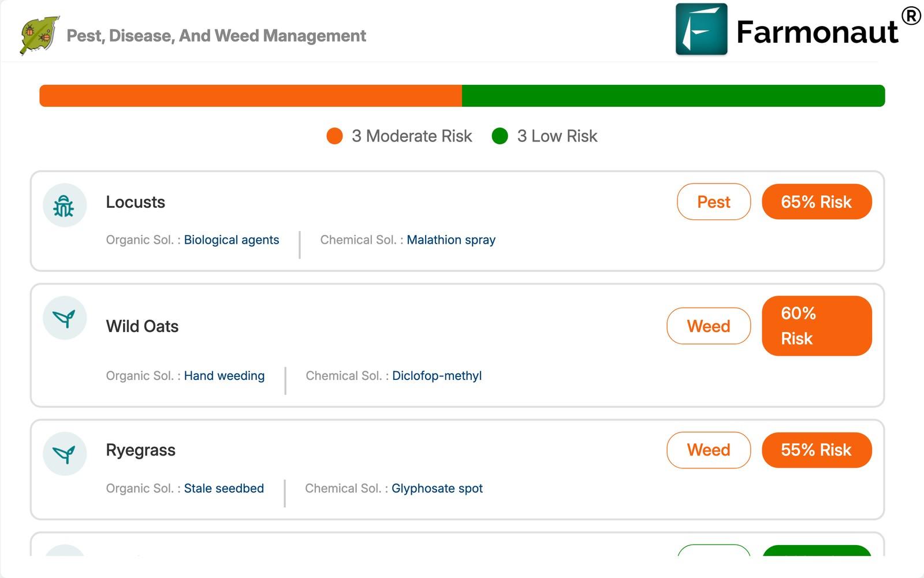The image size is (924, 578).
Task: Click the Wild Oats title
Action: [142, 326]
